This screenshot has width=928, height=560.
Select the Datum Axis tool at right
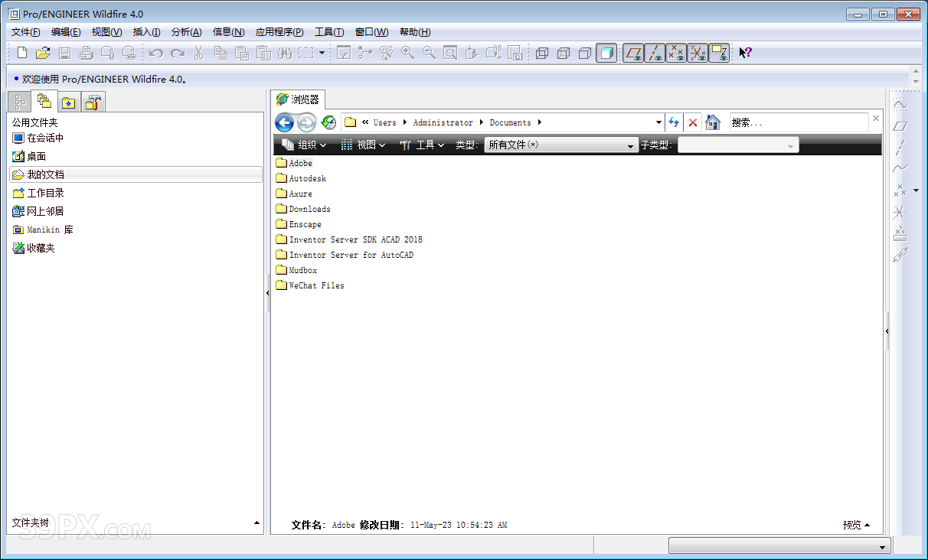(900, 147)
